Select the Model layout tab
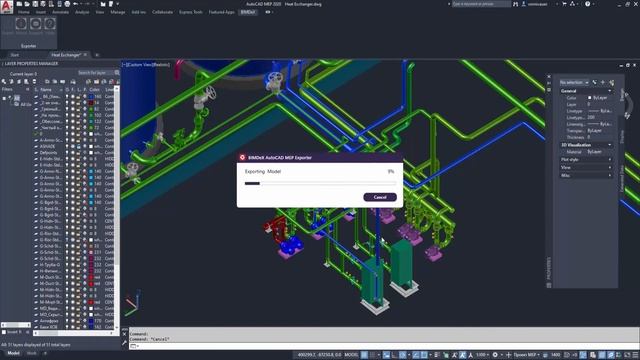 [13, 353]
